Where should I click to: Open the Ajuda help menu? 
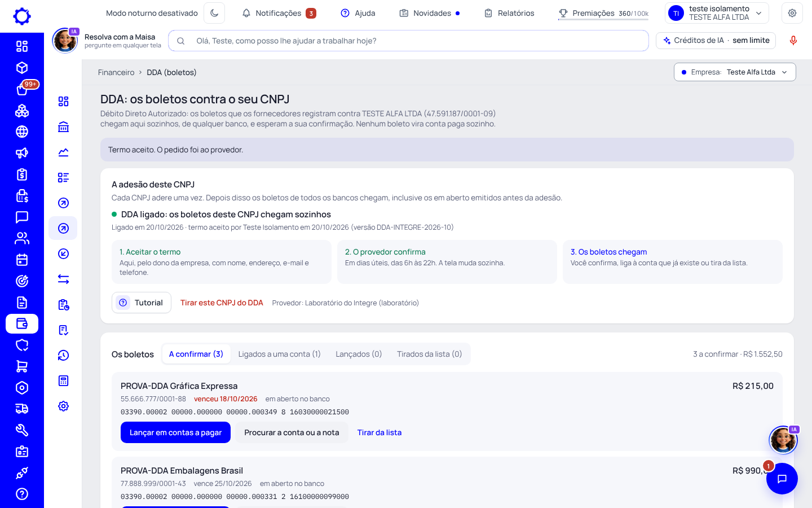pyautogui.click(x=358, y=13)
